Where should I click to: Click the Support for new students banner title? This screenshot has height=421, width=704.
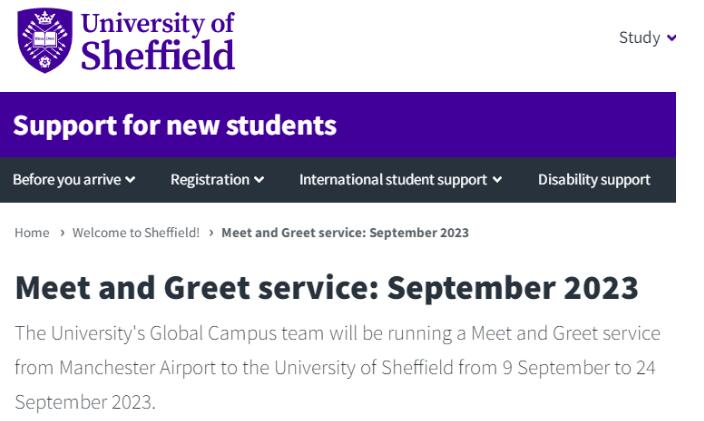(175, 125)
